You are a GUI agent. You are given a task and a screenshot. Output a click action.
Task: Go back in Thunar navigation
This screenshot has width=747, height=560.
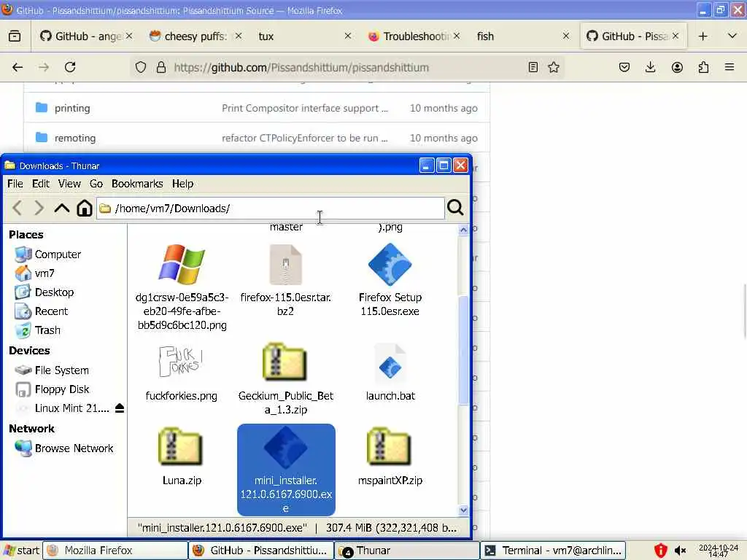click(18, 208)
